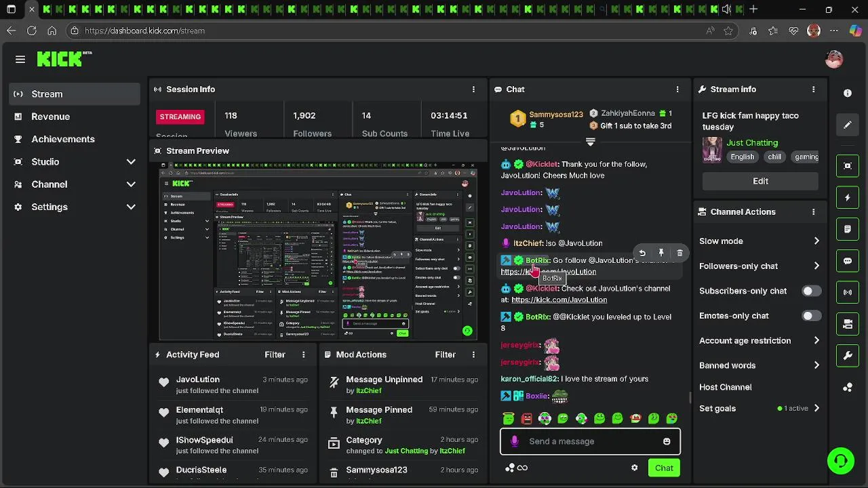Screen dimensions: 868x488
Task: Click the Edit button in Stream info
Action: [x=760, y=181]
